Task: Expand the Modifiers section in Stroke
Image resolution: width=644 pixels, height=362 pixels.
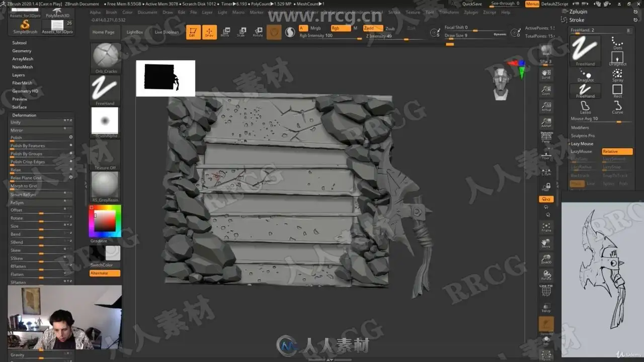Action: pyautogui.click(x=580, y=128)
